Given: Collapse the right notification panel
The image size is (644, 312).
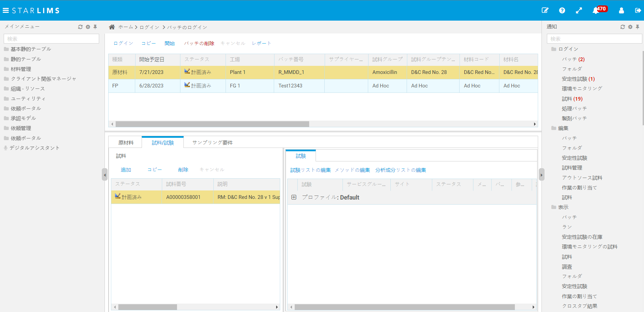Looking at the screenshot, I should (x=541, y=175).
